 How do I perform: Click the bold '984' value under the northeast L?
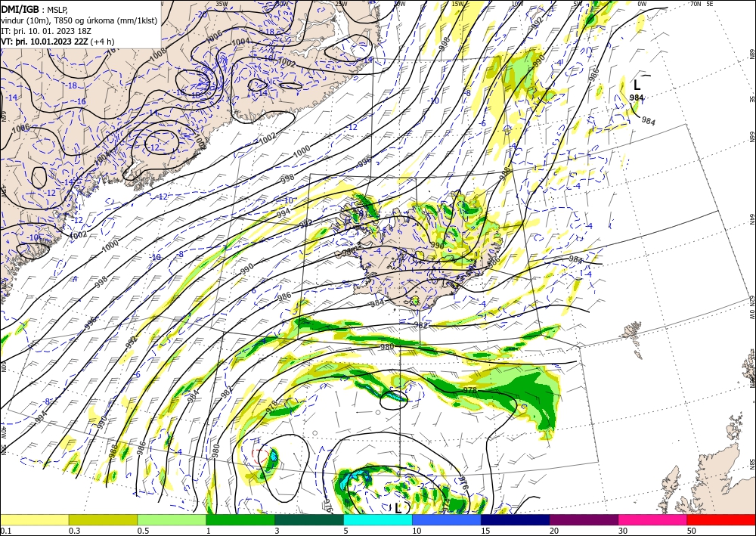click(x=637, y=98)
